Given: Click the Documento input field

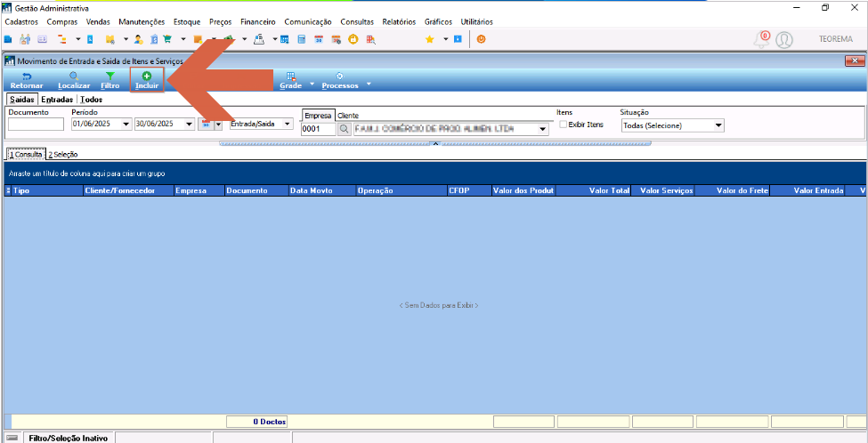Looking at the screenshot, I should tap(36, 125).
